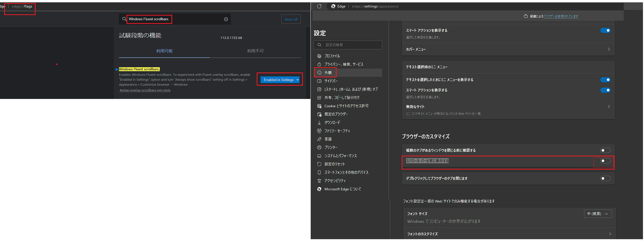Screen dimensions: 644x241
Task: Open サイドバー settings page
Action: (348, 81)
